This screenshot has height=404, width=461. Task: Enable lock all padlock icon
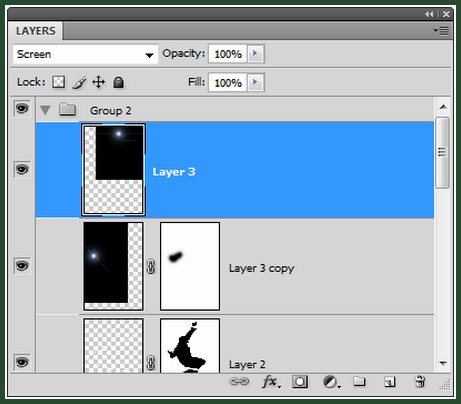[x=118, y=82]
